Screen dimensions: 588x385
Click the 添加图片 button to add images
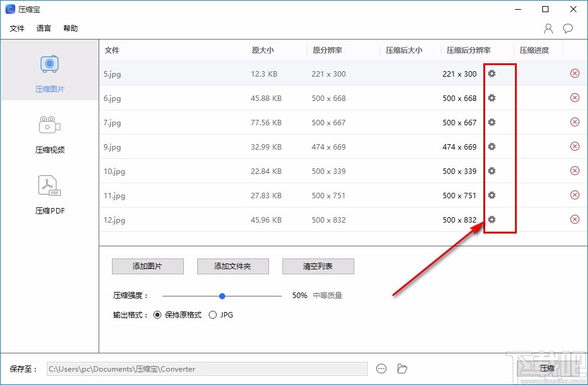pyautogui.click(x=147, y=266)
